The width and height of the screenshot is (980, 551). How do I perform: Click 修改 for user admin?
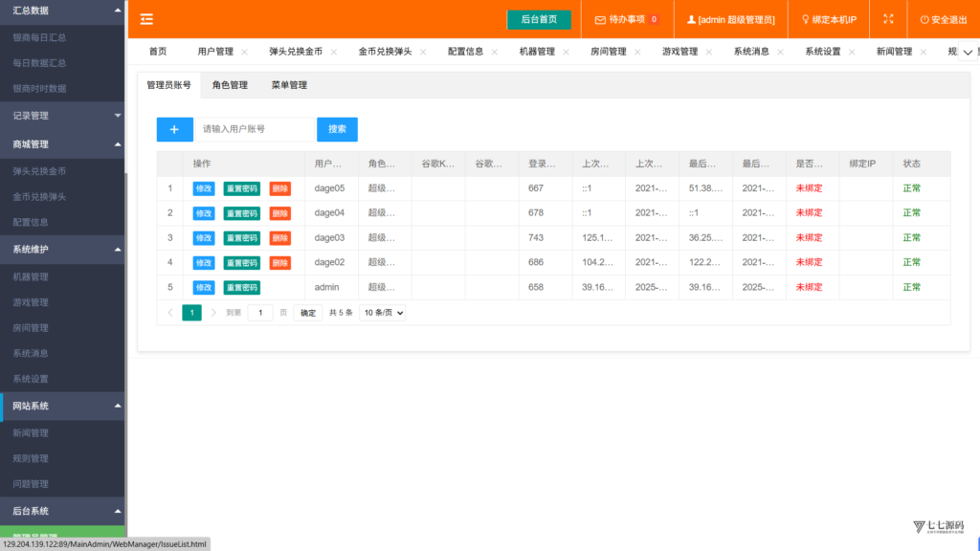pos(204,287)
